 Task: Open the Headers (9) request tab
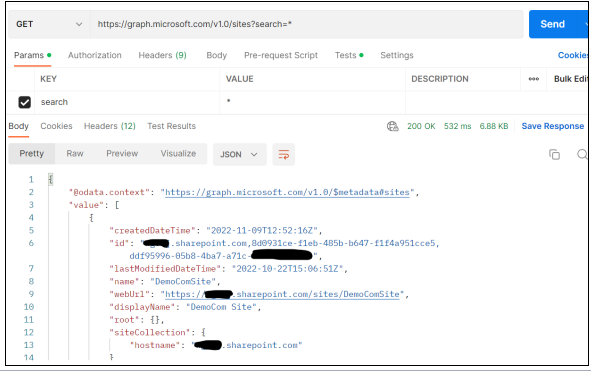[162, 55]
